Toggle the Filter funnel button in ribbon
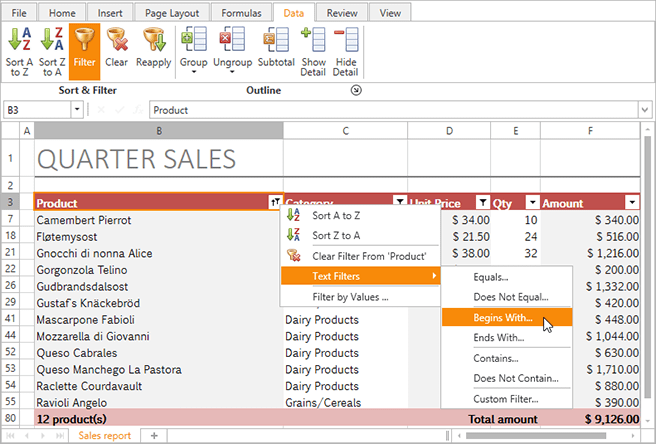656x444 pixels. coord(85,52)
